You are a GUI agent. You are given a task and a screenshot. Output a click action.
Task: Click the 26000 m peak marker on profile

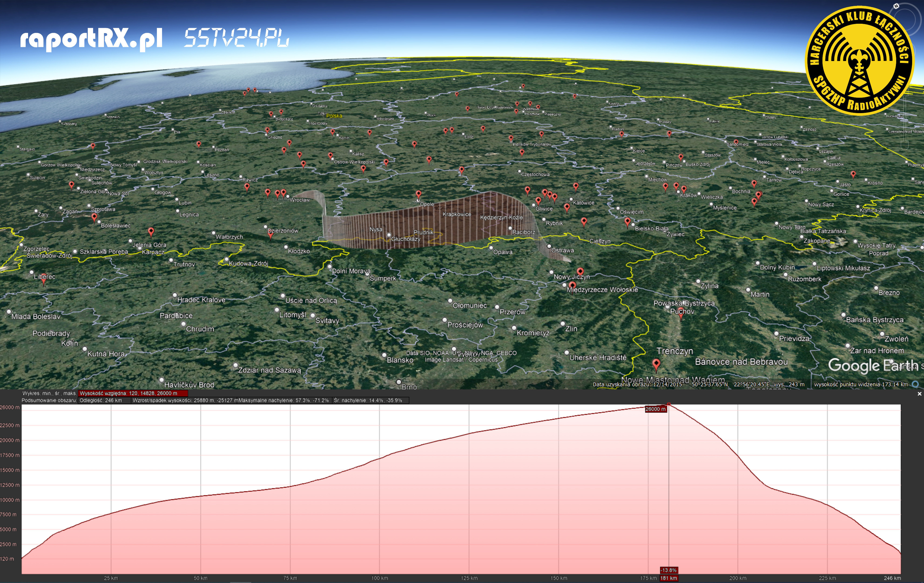[x=655, y=409]
